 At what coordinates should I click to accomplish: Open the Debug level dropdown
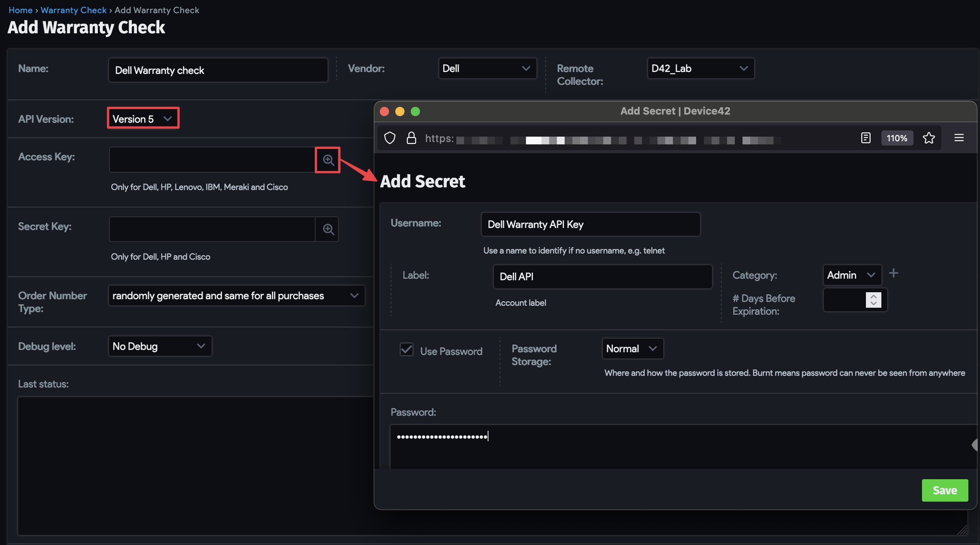click(159, 346)
